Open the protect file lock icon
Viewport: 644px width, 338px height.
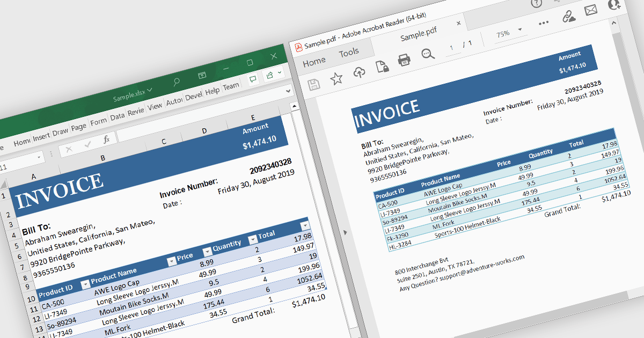pos(382,66)
